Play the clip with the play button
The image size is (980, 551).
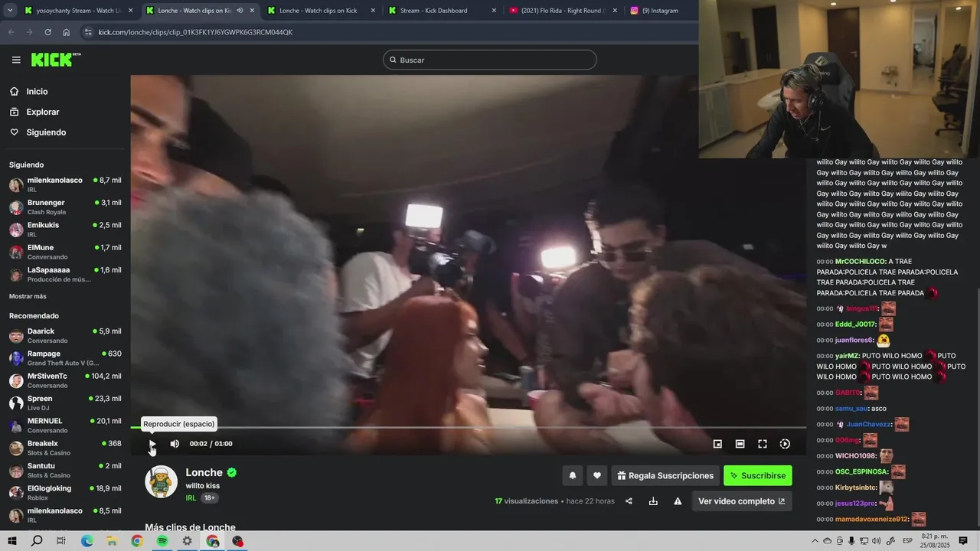pos(152,444)
